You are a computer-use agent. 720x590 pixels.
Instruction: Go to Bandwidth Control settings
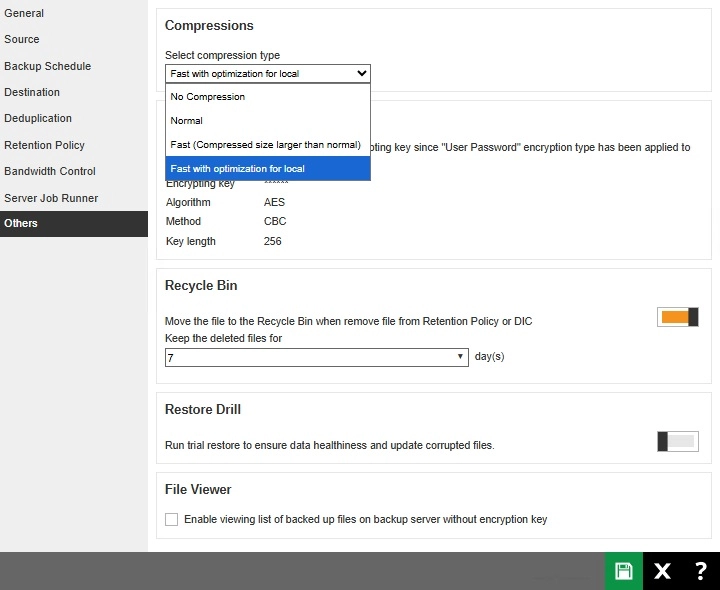[50, 171]
